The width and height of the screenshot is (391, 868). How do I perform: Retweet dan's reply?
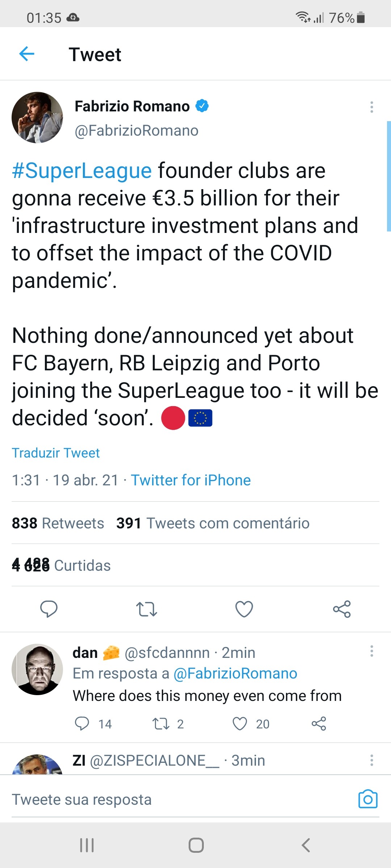tap(161, 724)
